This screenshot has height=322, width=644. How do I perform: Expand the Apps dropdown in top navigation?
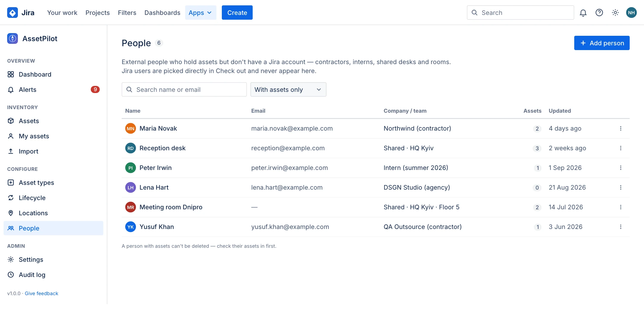tap(200, 13)
